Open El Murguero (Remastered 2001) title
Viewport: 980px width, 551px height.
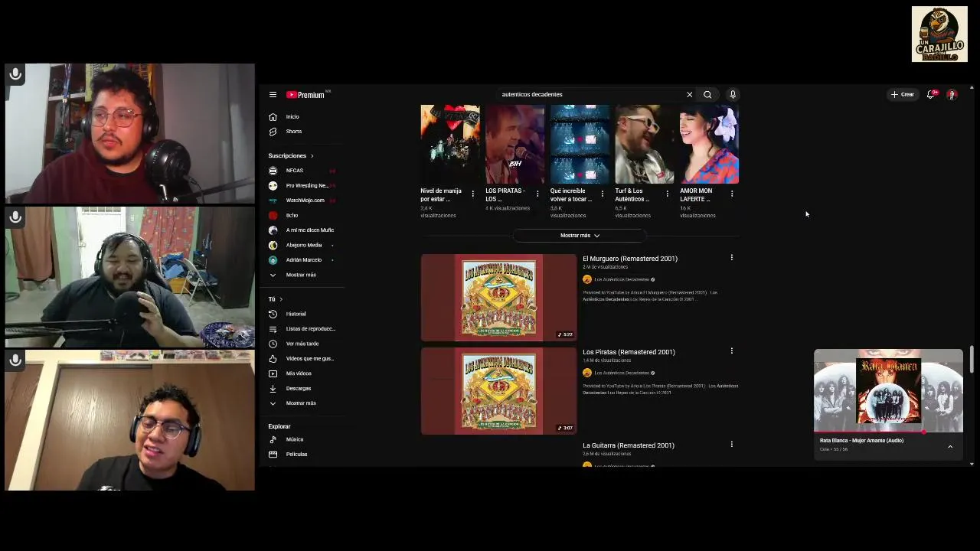pyautogui.click(x=630, y=259)
